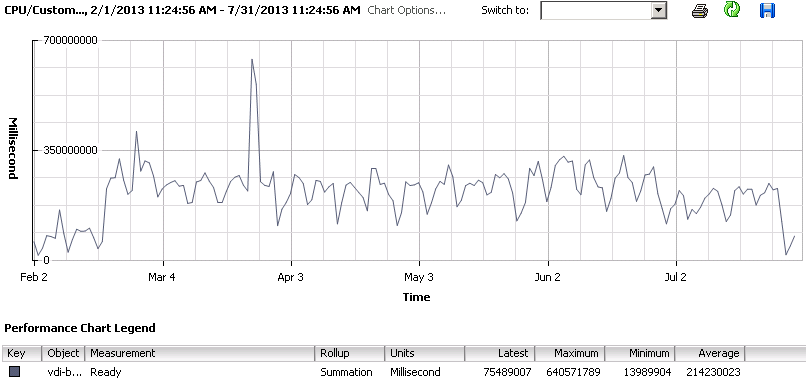Sort legend by Latest column header
Image resolution: width=806 pixels, height=380 pixels.
(500, 354)
